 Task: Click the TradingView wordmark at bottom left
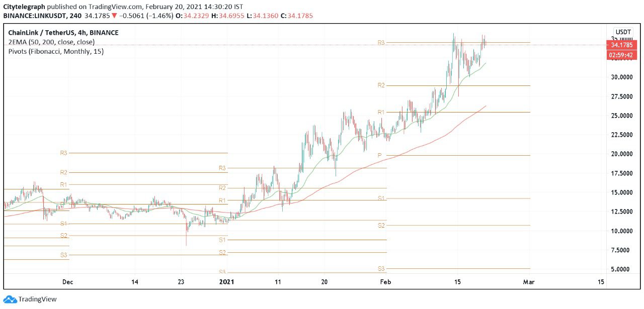[x=38, y=299]
